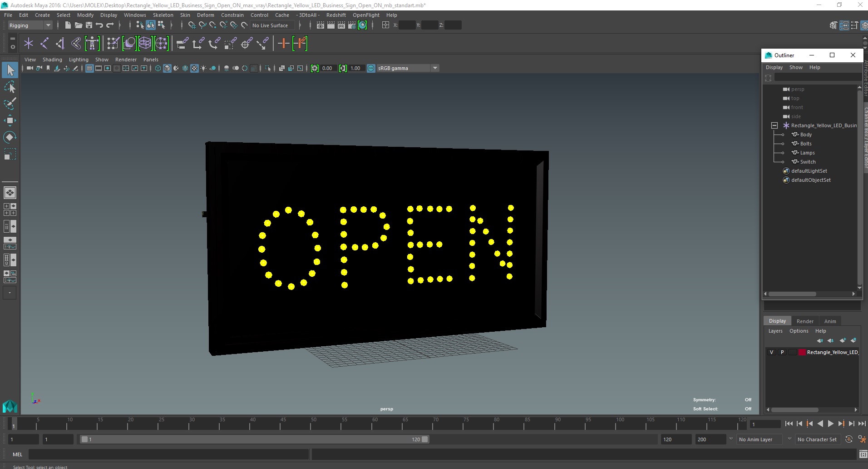The width and height of the screenshot is (868, 469).
Task: Toggle gamma control icon
Action: [343, 68]
